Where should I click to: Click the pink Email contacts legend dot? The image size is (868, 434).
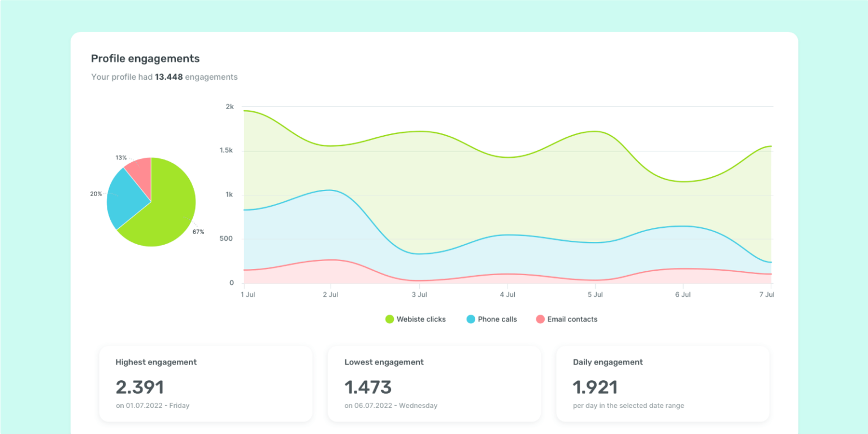[x=540, y=319]
